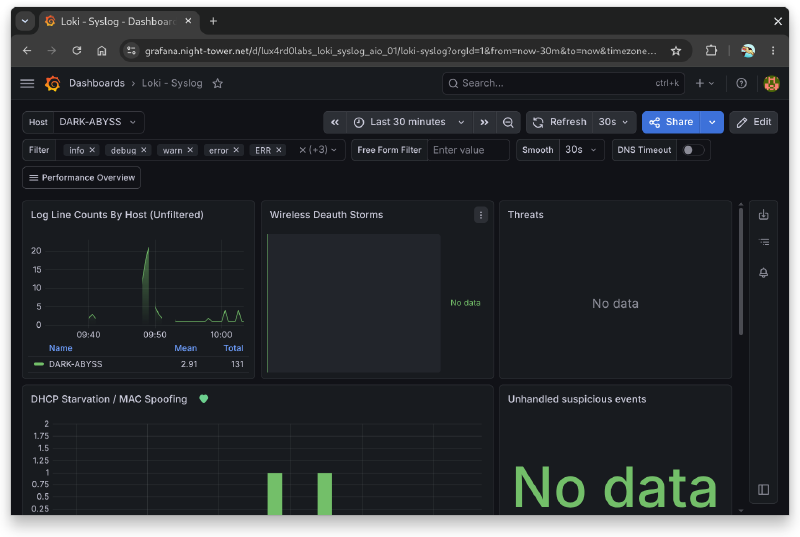Remove the debug filter tag
Viewport: 800px width, 537px height.
pyautogui.click(x=144, y=150)
